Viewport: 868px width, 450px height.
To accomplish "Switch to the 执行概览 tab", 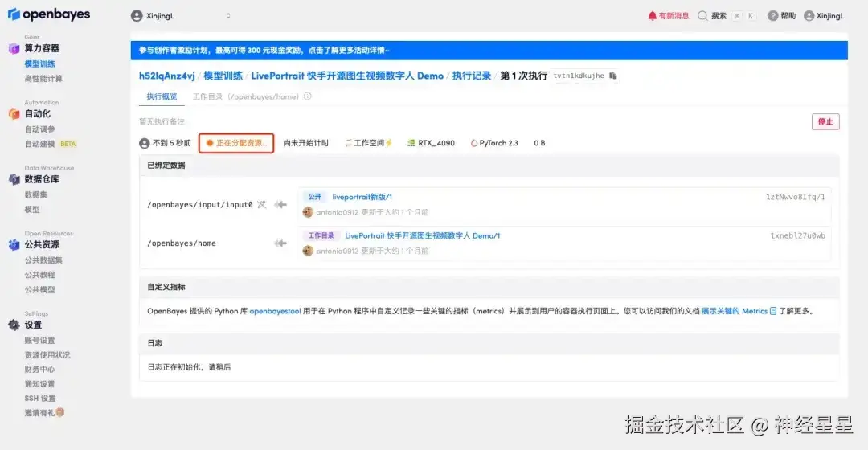I will tap(162, 96).
